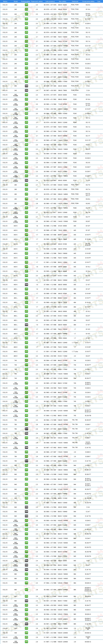This screenshot has height=644, width=103.
Task: Select the S90 model cell in the B 6304 G row
Action: (16, 633)
